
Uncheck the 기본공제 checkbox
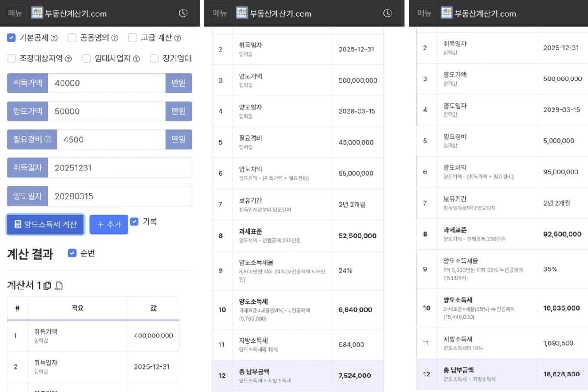(11, 38)
